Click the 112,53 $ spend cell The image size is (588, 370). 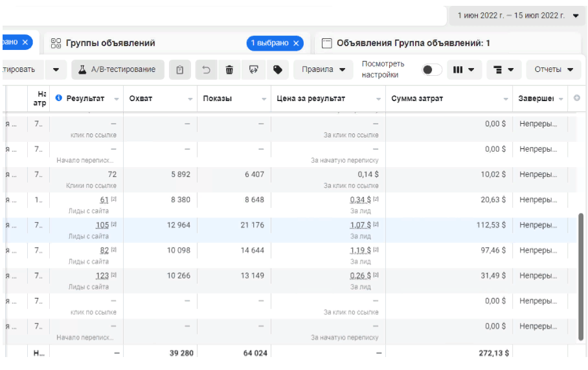pos(491,225)
